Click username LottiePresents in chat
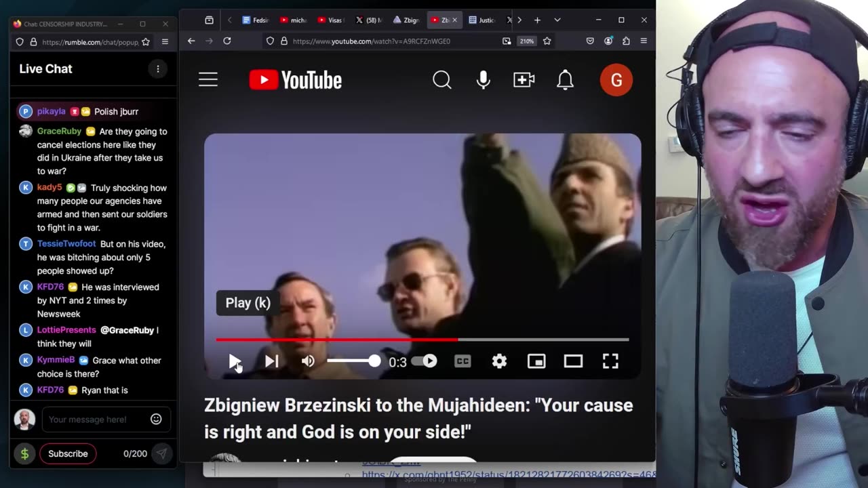This screenshot has width=868, height=488. [66, 330]
